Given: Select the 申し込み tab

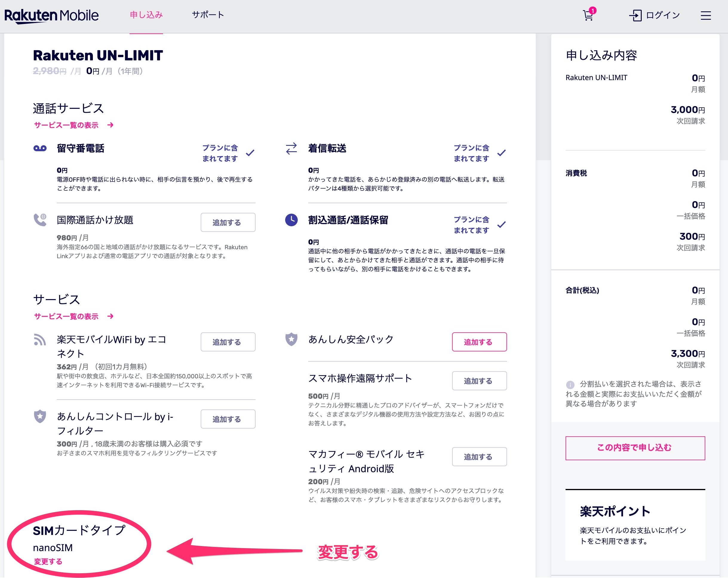Looking at the screenshot, I should point(146,15).
